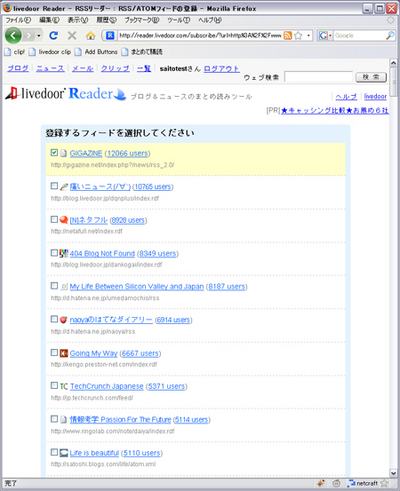Open the ニュース link in top navigation
400x491 pixels.
pos(50,68)
